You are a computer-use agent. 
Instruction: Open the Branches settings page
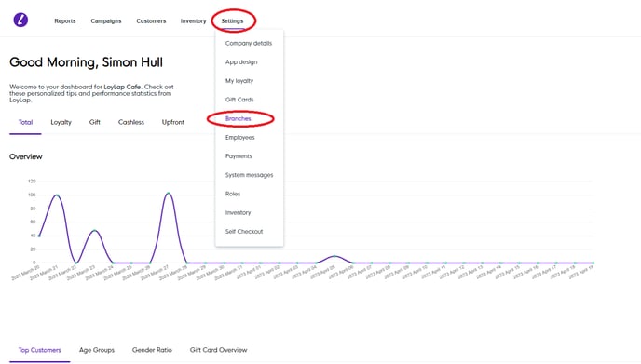[238, 118]
